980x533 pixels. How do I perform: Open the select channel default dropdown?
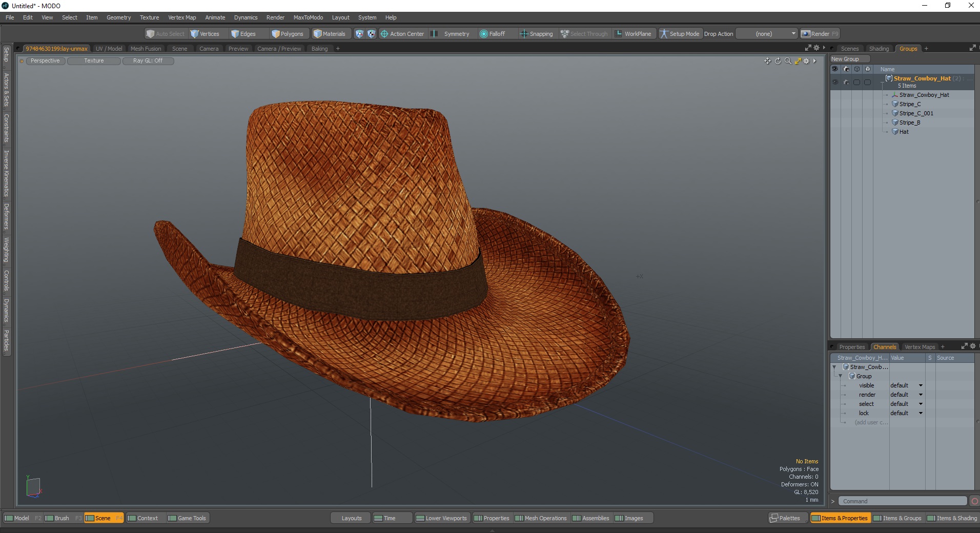(x=906, y=404)
